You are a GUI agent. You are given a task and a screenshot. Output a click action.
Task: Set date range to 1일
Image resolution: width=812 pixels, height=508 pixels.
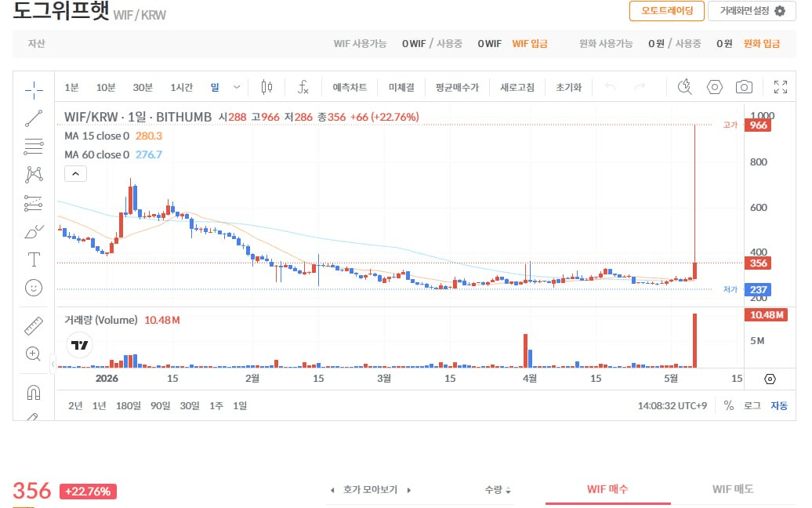(x=240, y=405)
